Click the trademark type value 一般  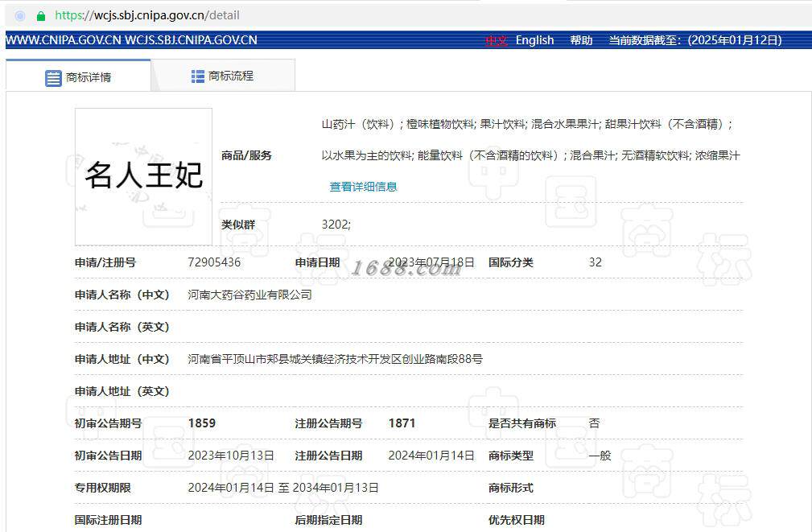(x=600, y=456)
